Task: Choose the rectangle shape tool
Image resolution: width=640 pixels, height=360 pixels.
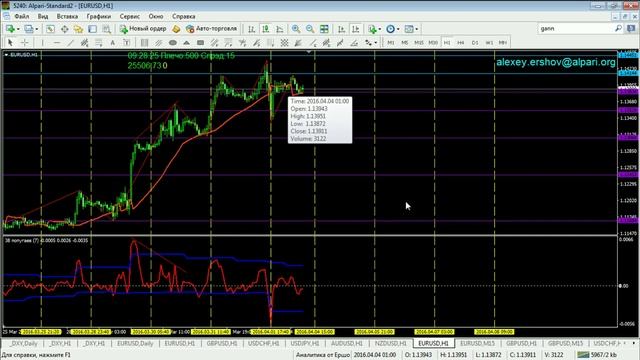Action: click(x=200, y=42)
